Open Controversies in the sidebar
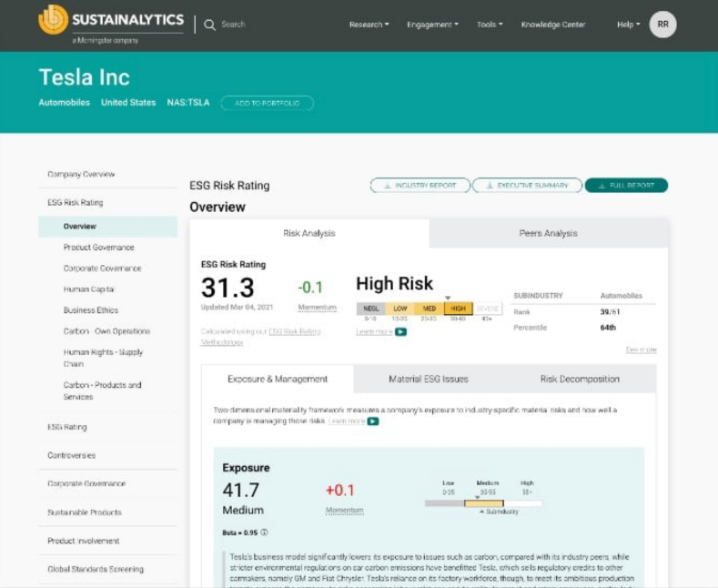 click(71, 455)
